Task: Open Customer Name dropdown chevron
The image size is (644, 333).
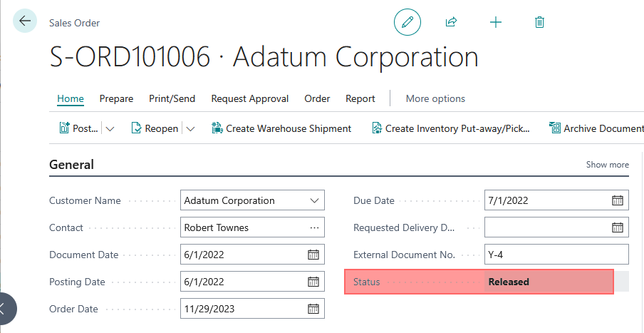Action: (x=315, y=200)
